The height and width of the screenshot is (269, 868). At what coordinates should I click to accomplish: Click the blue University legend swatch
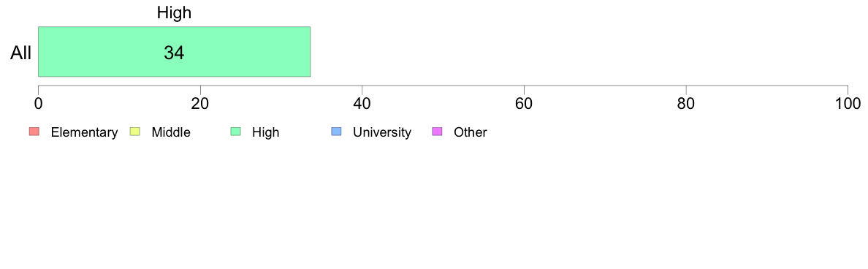(x=336, y=132)
